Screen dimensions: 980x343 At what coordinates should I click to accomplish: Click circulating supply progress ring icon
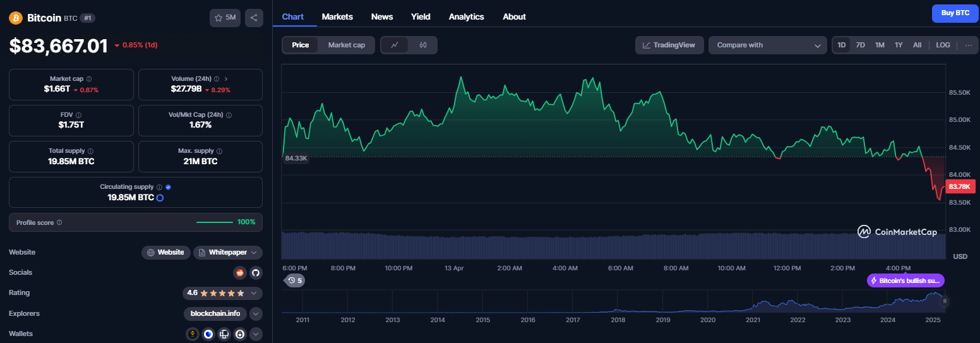(160, 198)
